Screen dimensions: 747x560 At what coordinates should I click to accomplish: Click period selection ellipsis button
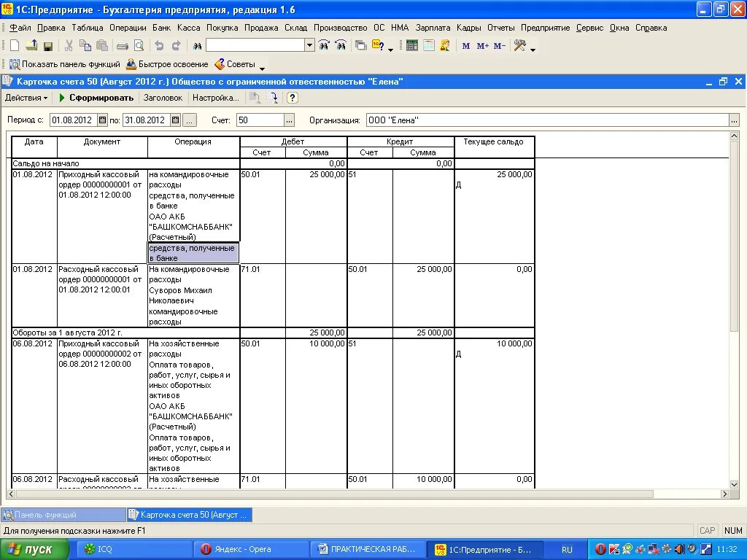190,120
